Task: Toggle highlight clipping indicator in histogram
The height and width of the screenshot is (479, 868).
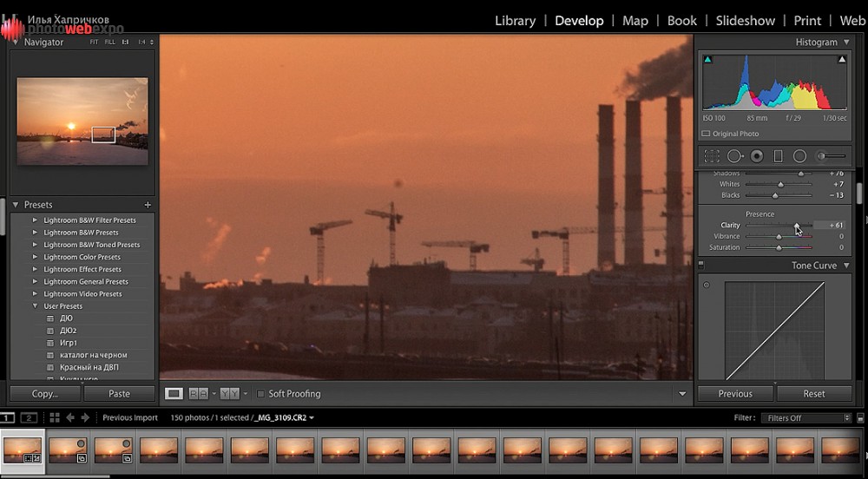Action: coord(841,60)
